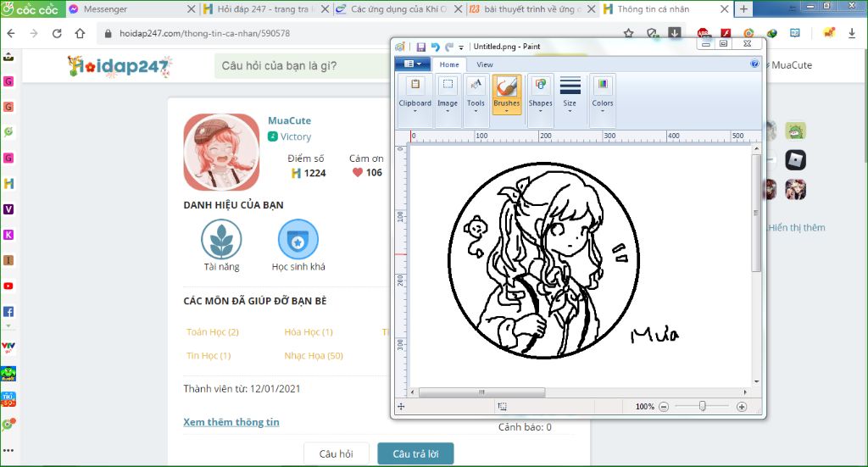The image size is (868, 467).
Task: Open the Customize Quick Access Toolbar arrow
Action: (x=461, y=47)
